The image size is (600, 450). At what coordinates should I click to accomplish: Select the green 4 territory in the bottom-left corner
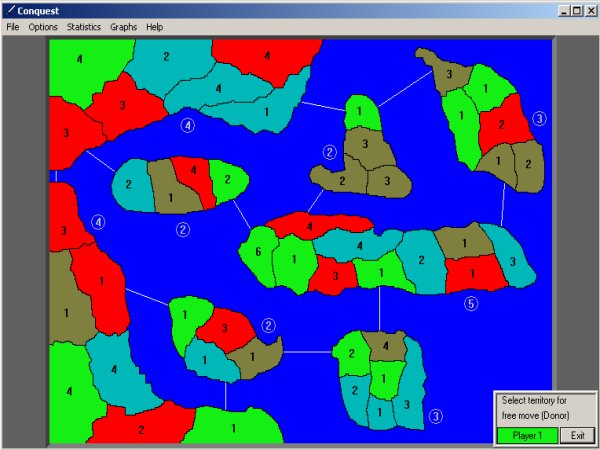(70, 391)
